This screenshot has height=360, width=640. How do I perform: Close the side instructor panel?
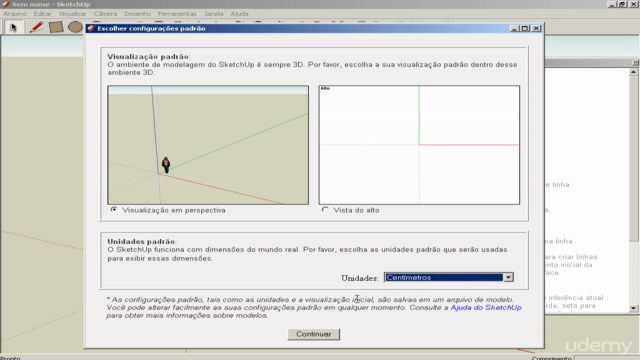pos(635,62)
